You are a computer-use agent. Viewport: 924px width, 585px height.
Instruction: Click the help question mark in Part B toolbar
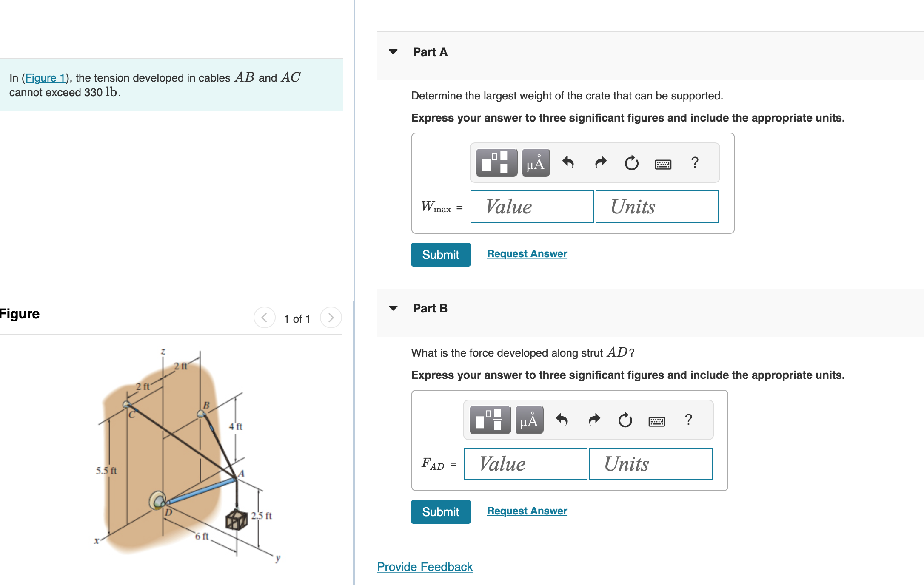pyautogui.click(x=688, y=420)
